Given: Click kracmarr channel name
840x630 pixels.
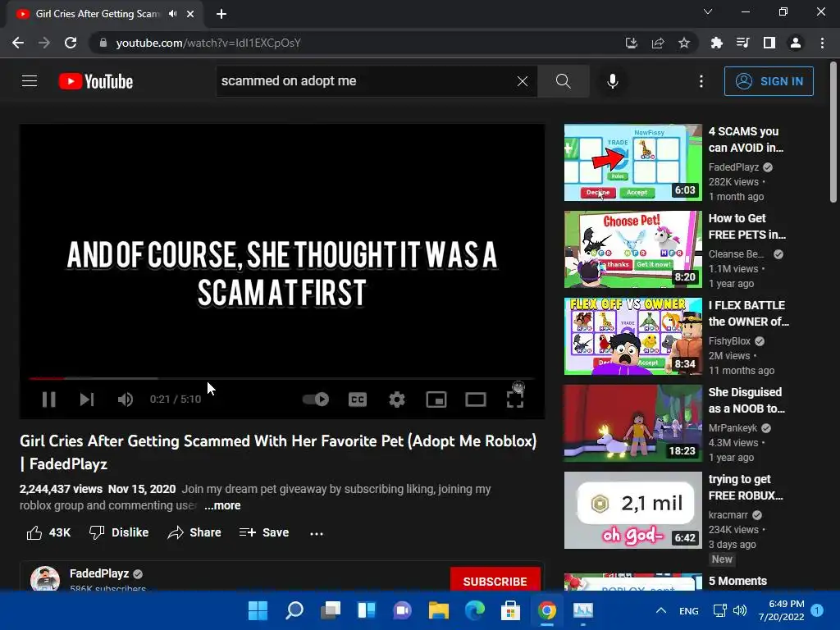Looking at the screenshot, I should (x=728, y=515).
